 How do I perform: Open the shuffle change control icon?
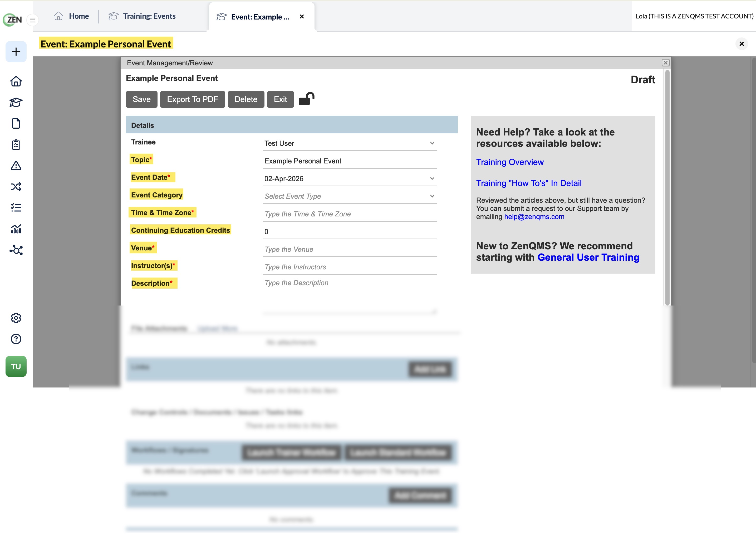[16, 187]
